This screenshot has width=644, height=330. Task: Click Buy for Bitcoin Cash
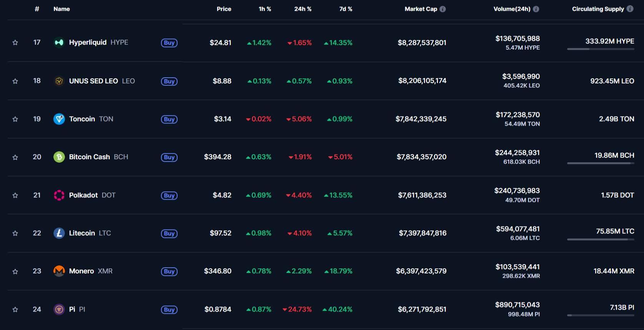pos(169,157)
